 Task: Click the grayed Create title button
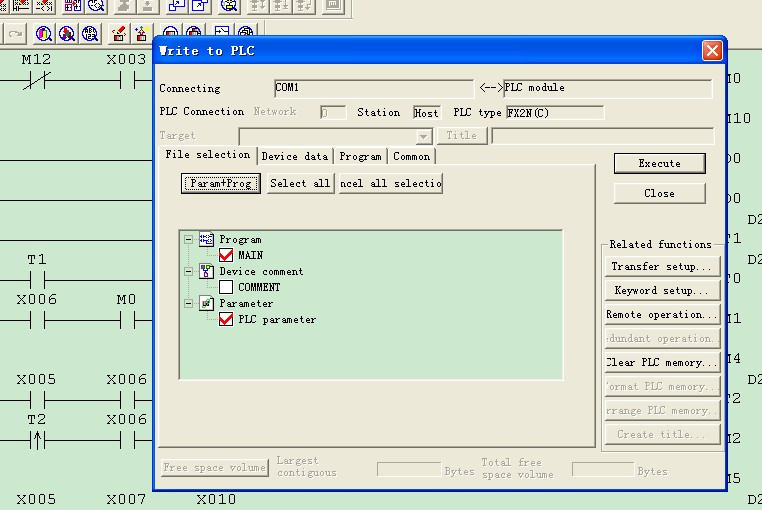point(662,435)
